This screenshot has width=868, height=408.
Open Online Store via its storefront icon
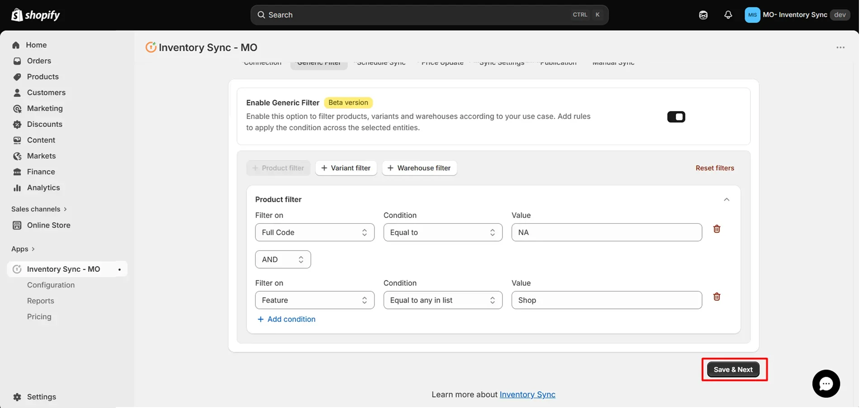(17, 225)
